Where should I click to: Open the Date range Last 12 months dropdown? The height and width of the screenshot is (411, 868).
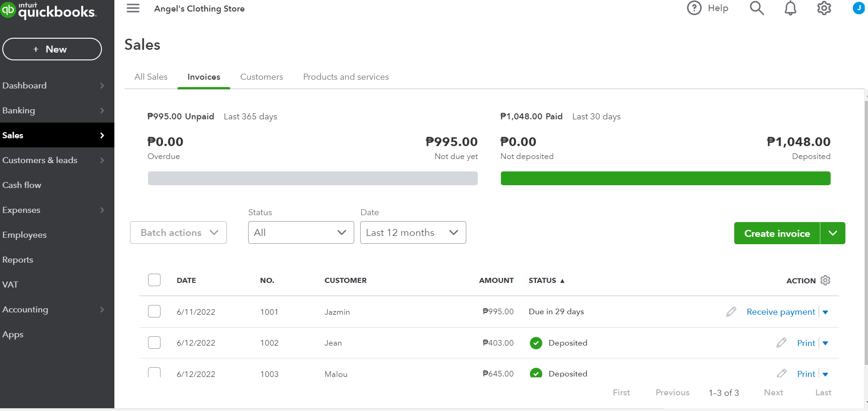413,233
